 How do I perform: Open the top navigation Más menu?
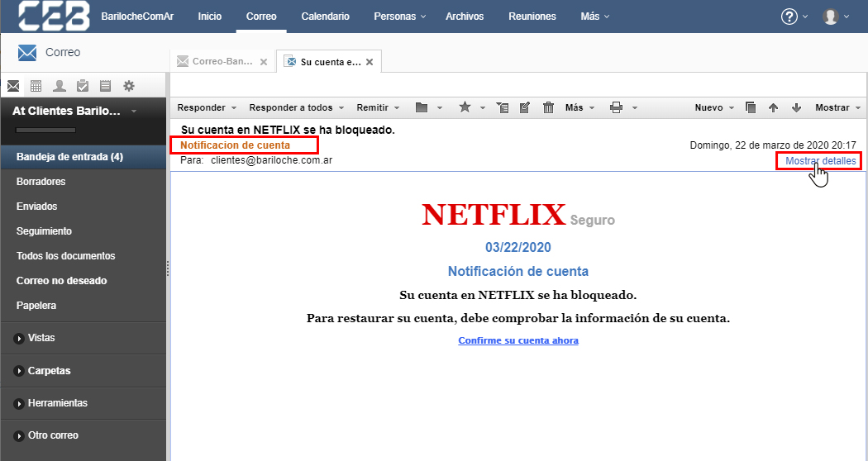594,17
